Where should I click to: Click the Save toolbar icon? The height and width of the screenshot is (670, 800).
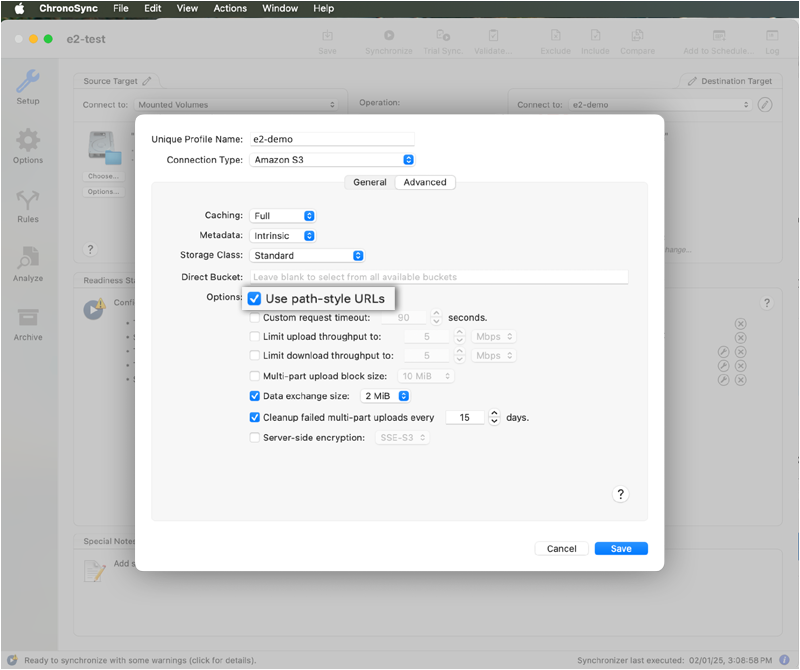tap(327, 36)
